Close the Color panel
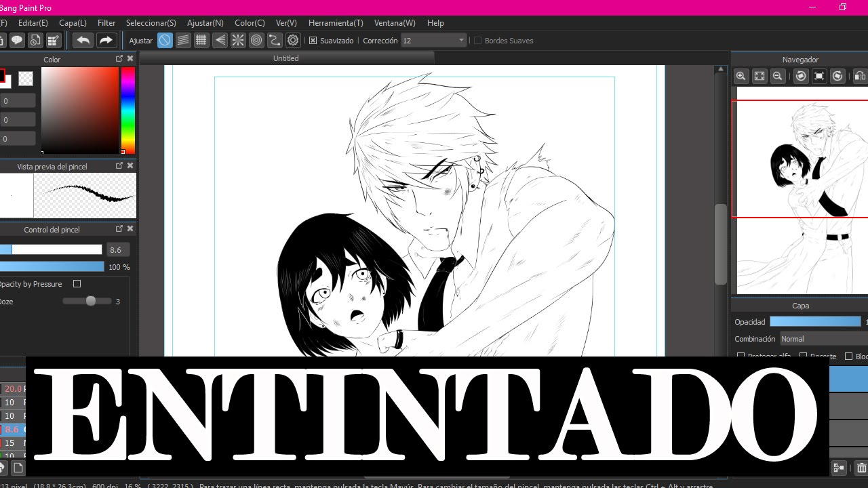 coord(130,59)
